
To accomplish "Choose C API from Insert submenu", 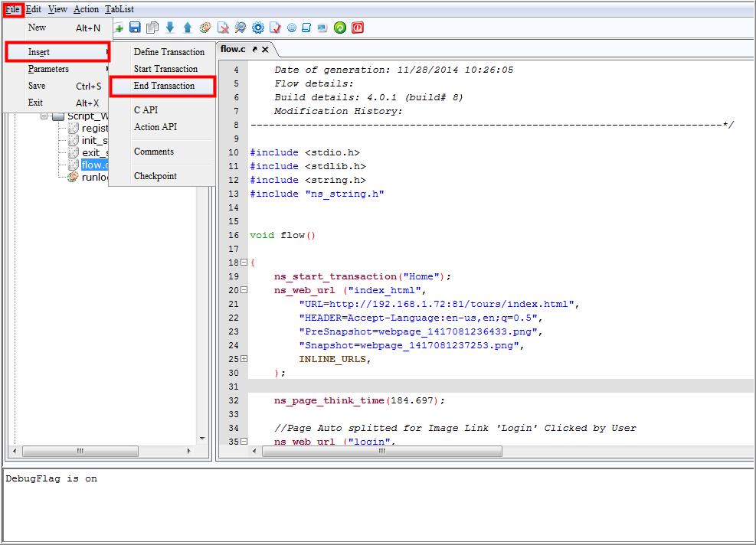I will (x=162, y=110).
